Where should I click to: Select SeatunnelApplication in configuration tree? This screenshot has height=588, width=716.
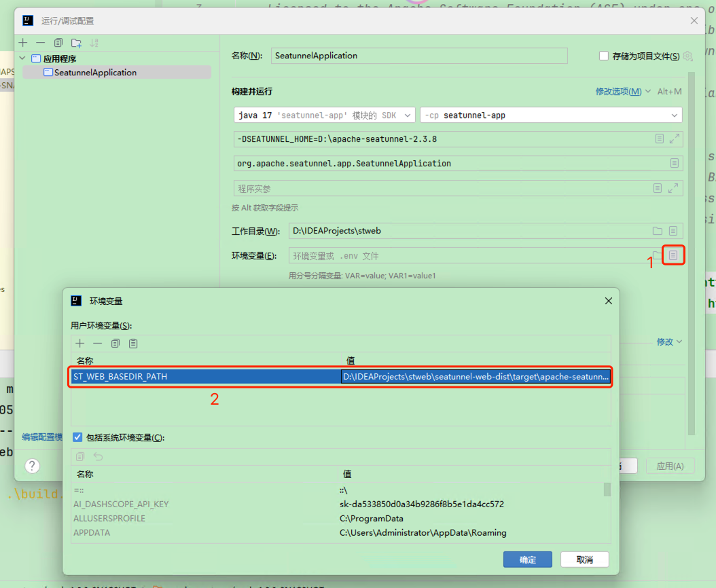[x=117, y=72]
